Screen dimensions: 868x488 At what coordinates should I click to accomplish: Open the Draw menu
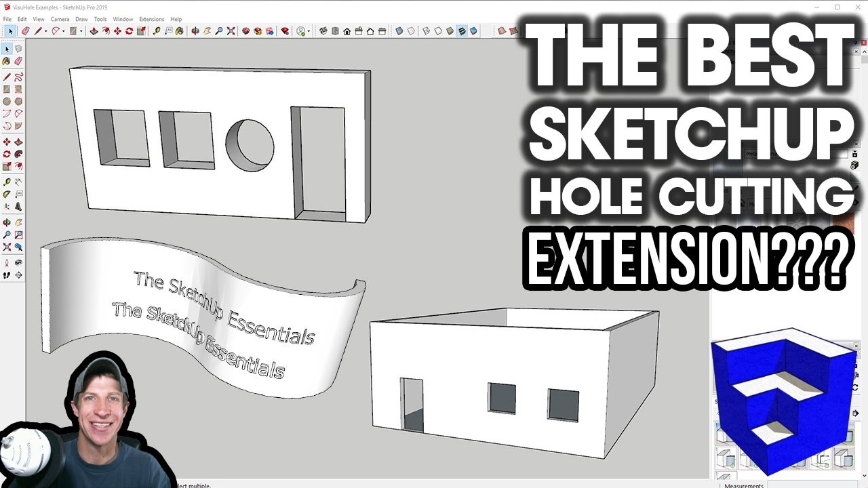coord(81,19)
